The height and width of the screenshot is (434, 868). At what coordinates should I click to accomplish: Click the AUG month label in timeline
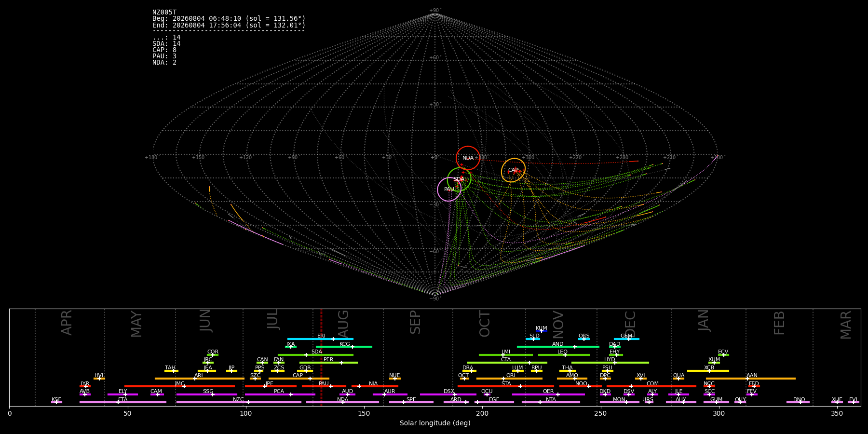point(343,323)
